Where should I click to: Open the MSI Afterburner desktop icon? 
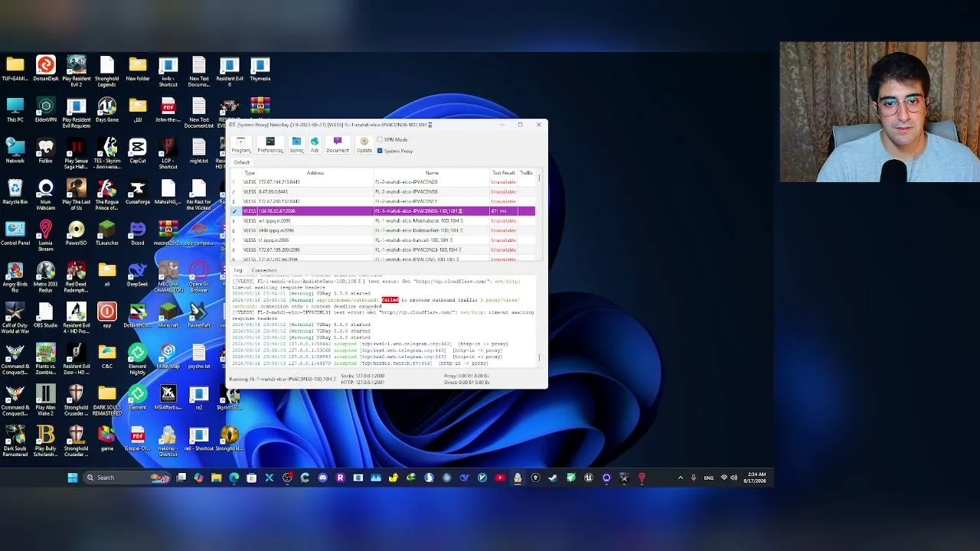pos(168,398)
